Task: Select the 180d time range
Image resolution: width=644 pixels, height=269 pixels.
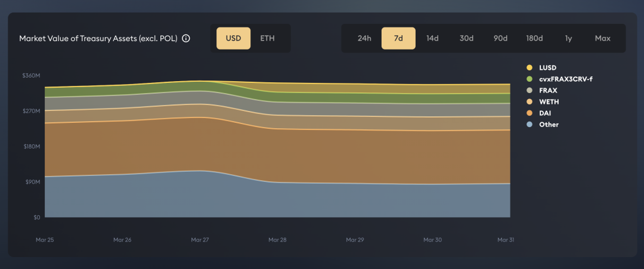Action: pyautogui.click(x=535, y=38)
